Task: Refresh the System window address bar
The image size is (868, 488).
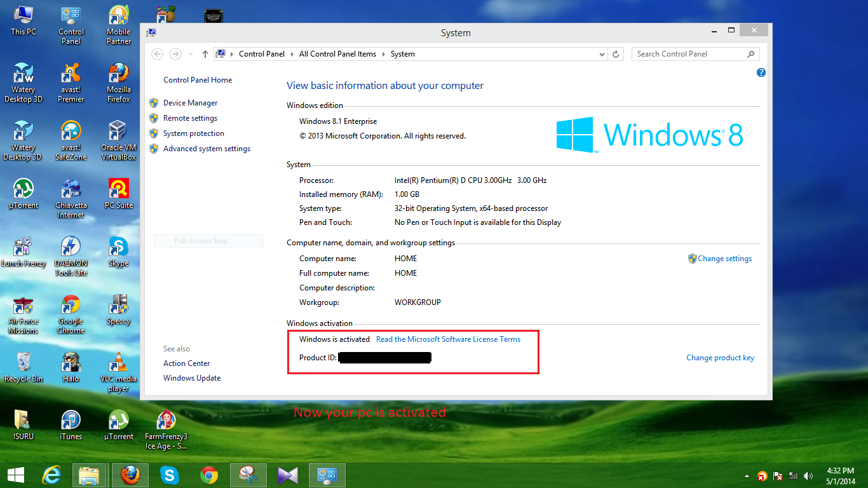Action: (x=616, y=54)
